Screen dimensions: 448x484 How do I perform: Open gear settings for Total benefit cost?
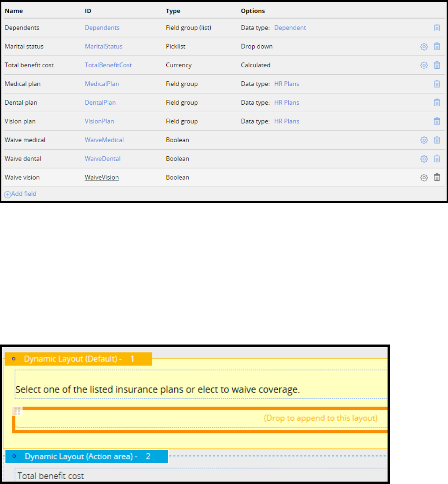(x=424, y=65)
